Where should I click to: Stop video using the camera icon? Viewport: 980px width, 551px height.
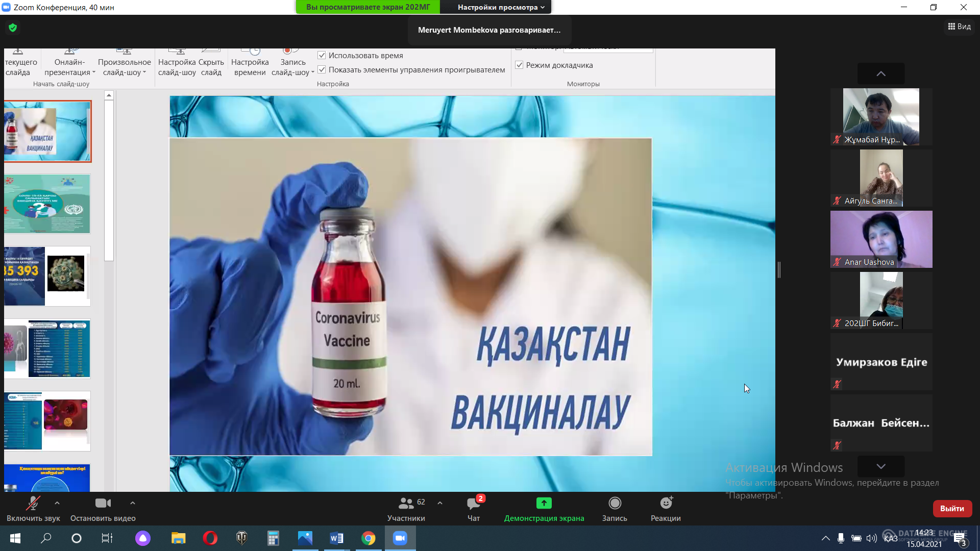(103, 504)
